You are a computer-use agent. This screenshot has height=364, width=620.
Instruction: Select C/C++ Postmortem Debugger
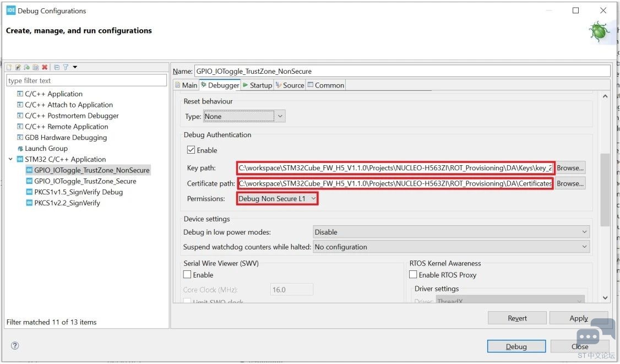(x=72, y=116)
